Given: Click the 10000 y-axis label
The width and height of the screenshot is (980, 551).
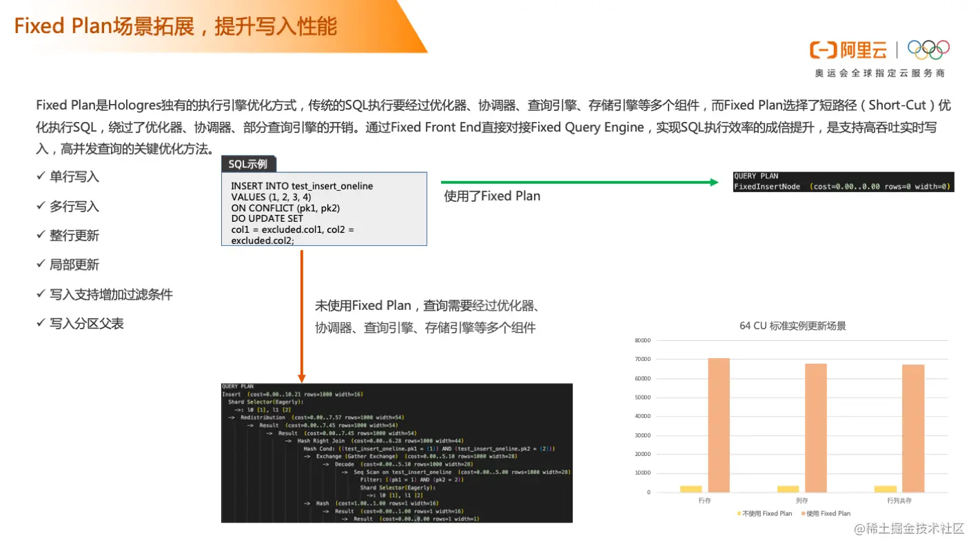Looking at the screenshot, I should pos(642,473).
